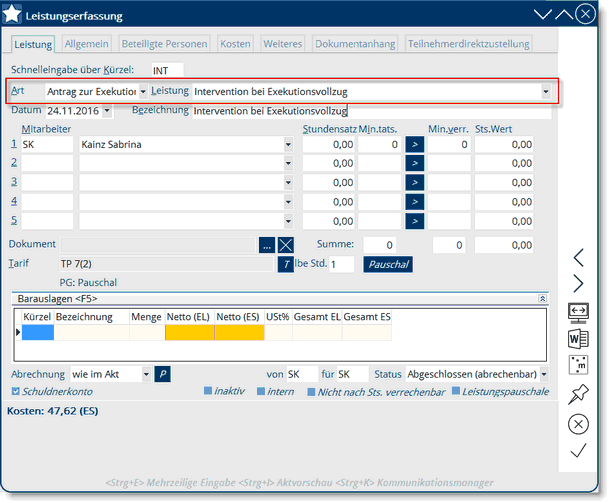The image size is (609, 503).
Task: Browse for a document via the ... button
Action: [266, 244]
